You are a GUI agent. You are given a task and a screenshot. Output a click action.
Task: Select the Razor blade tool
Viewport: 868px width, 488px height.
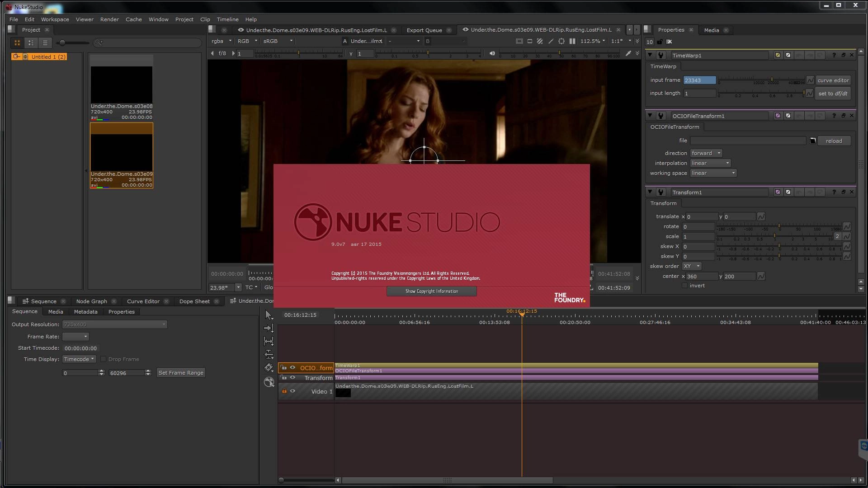coord(269,367)
